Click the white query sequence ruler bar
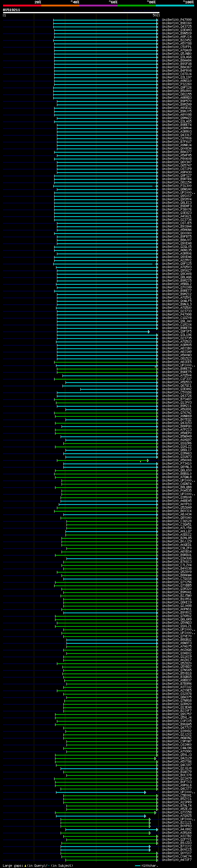197x868 pixels. point(81,13)
